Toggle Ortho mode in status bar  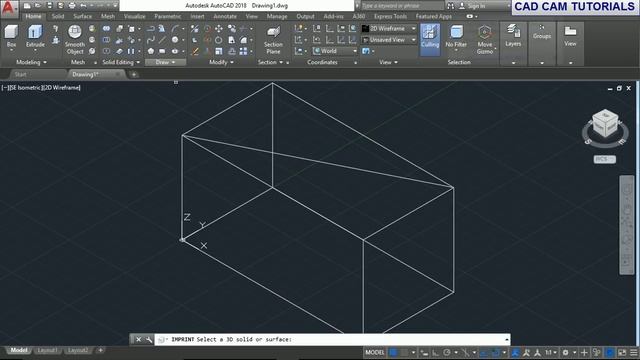[x=436, y=352]
